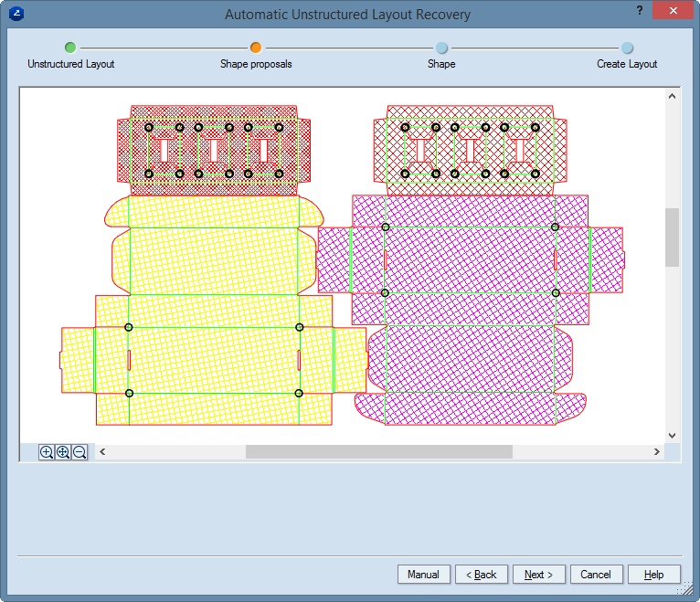The width and height of the screenshot is (700, 602).
Task: Open Help from the bottom button
Action: pyautogui.click(x=653, y=575)
